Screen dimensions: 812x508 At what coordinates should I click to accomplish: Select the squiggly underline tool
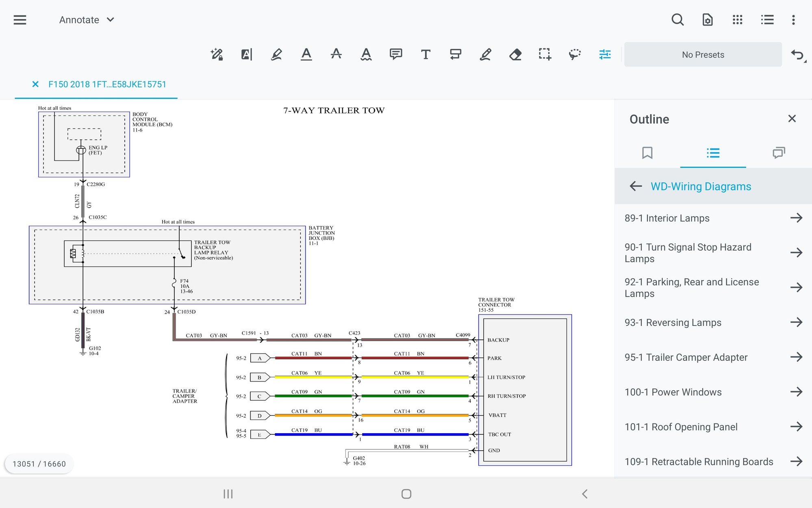point(365,54)
